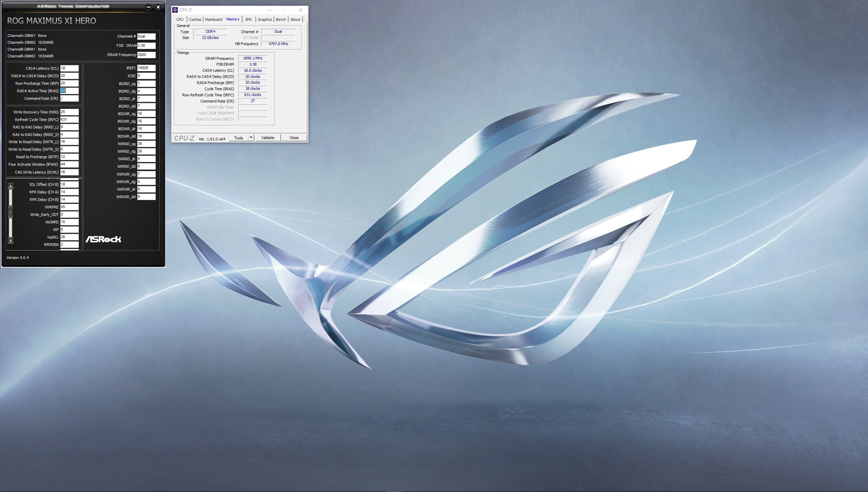Open the Mainboard tab in CPU-Z
The image size is (868, 492).
tap(213, 19)
